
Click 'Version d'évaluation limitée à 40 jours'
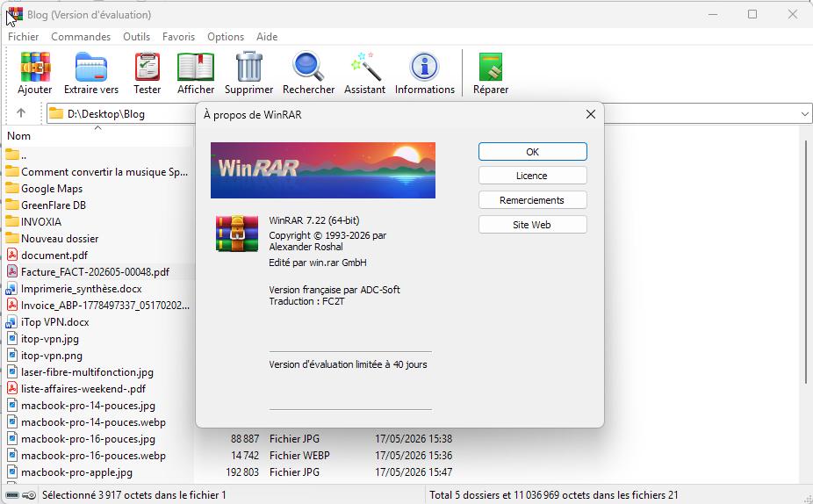pos(348,364)
